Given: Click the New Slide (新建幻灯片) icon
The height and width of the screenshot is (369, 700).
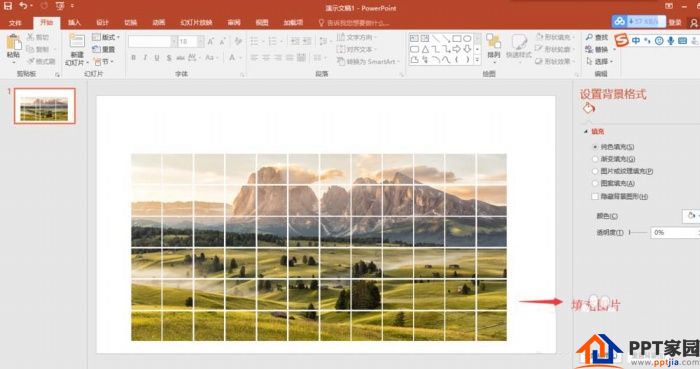Looking at the screenshot, I should [77, 41].
